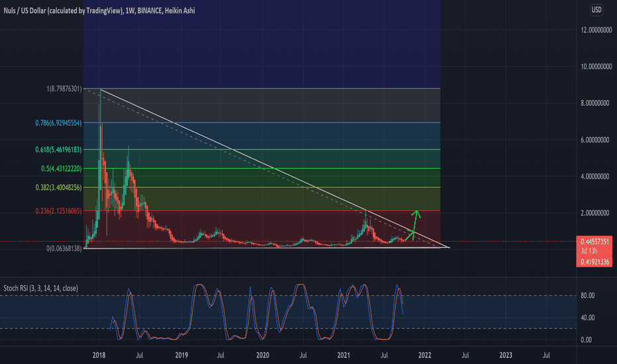Click the 0.00 Stoch RSI axis label

pyautogui.click(x=586, y=340)
